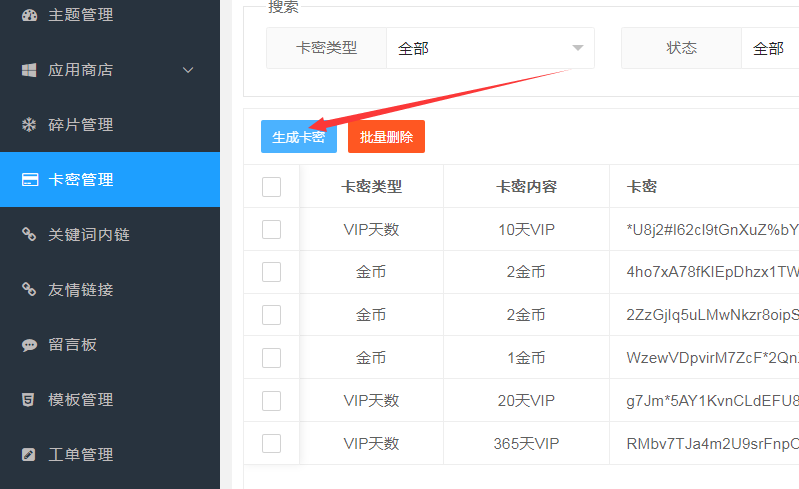Click the Windows icon beside 应用商店
The width and height of the screenshot is (799, 489).
click(x=29, y=70)
